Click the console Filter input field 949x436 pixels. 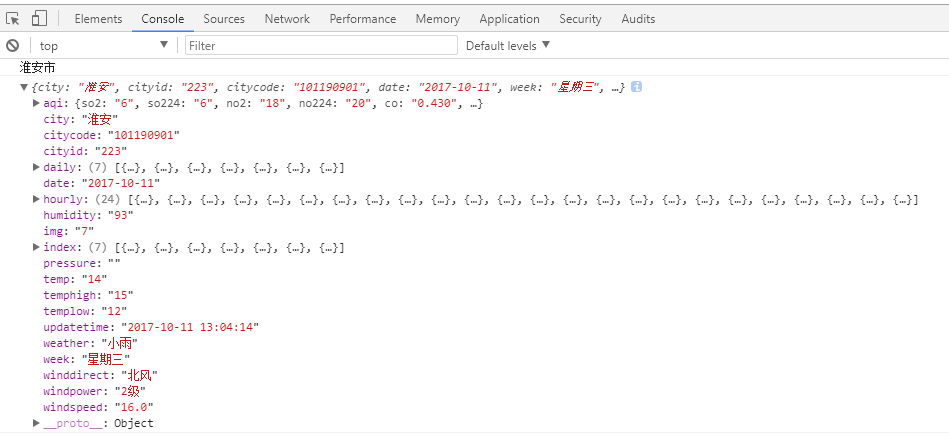tap(320, 45)
